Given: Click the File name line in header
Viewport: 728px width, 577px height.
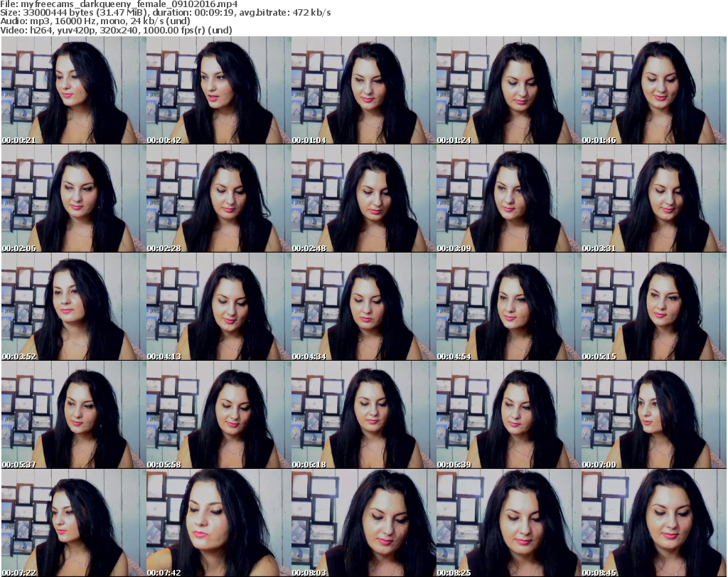Looking at the screenshot, I should pyautogui.click(x=119, y=4).
